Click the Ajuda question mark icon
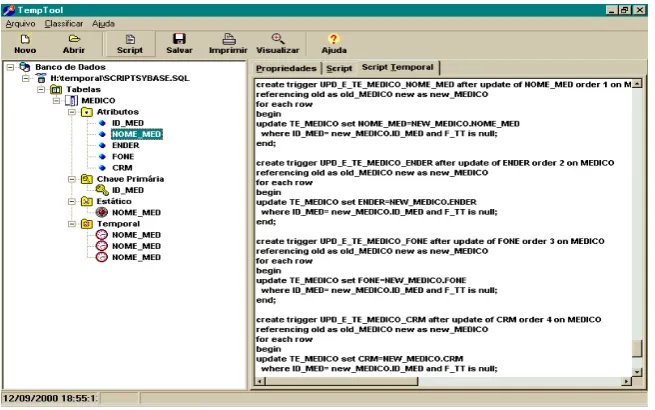This screenshot has width=655, height=410. coord(333,39)
